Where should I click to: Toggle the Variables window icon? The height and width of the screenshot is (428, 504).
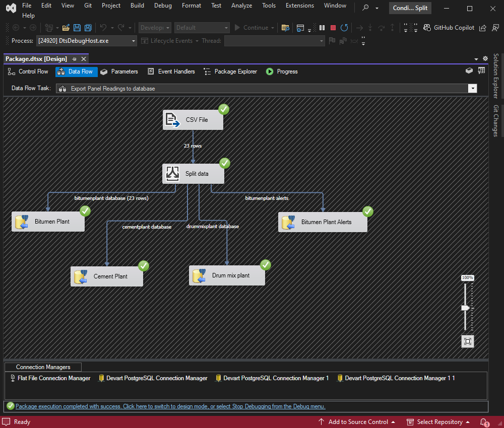tap(481, 70)
